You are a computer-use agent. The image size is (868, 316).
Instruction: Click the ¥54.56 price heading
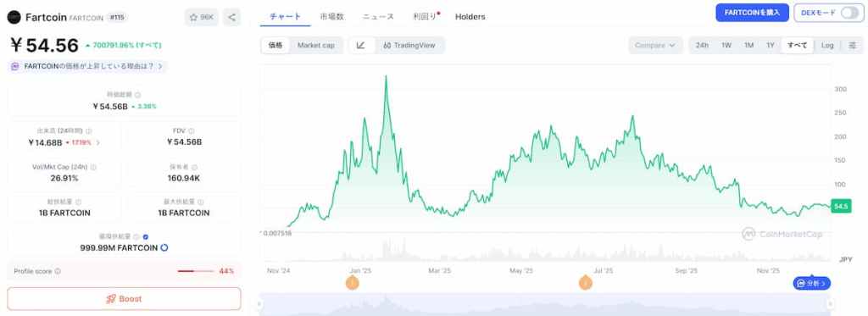click(44, 45)
